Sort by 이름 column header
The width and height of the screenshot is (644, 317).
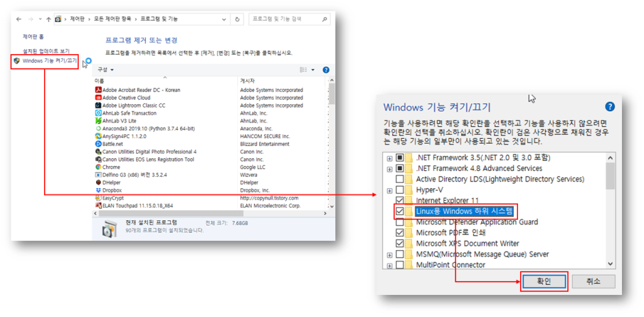point(99,81)
